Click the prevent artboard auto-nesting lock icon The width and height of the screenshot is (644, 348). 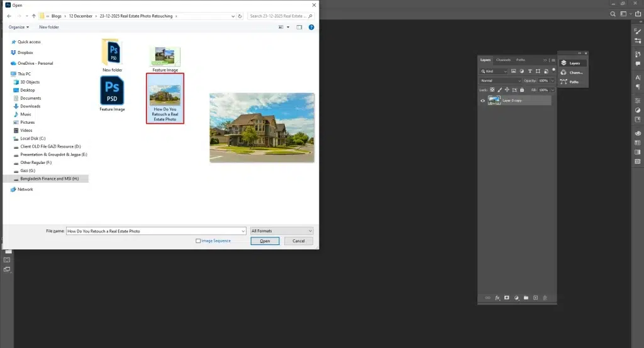pos(514,90)
